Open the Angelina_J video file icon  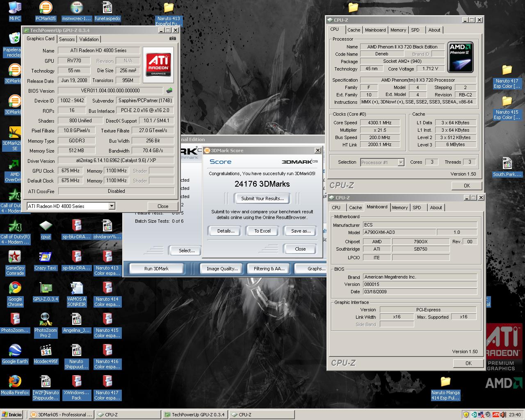76,323
